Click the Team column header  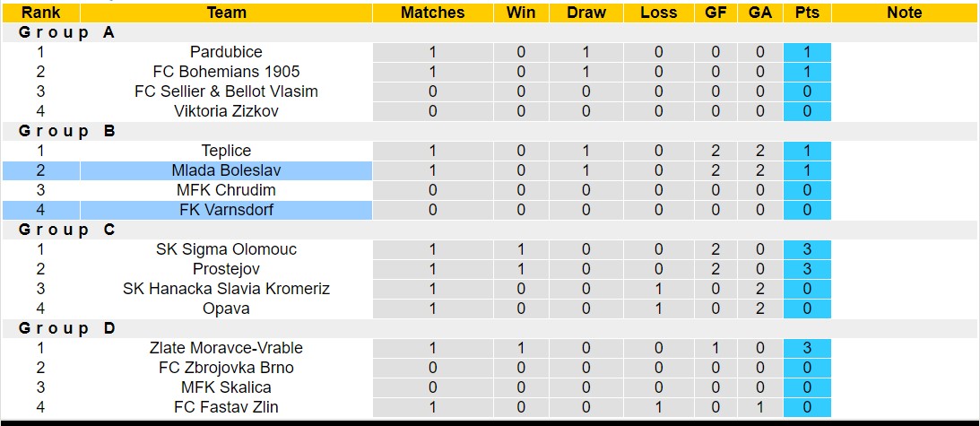coord(226,13)
